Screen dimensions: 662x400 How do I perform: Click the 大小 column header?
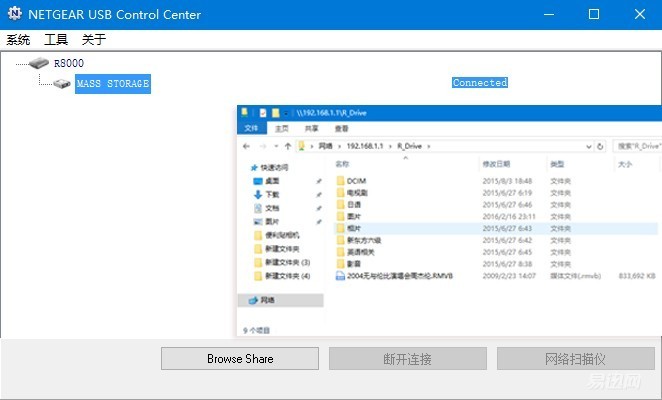(x=625, y=164)
